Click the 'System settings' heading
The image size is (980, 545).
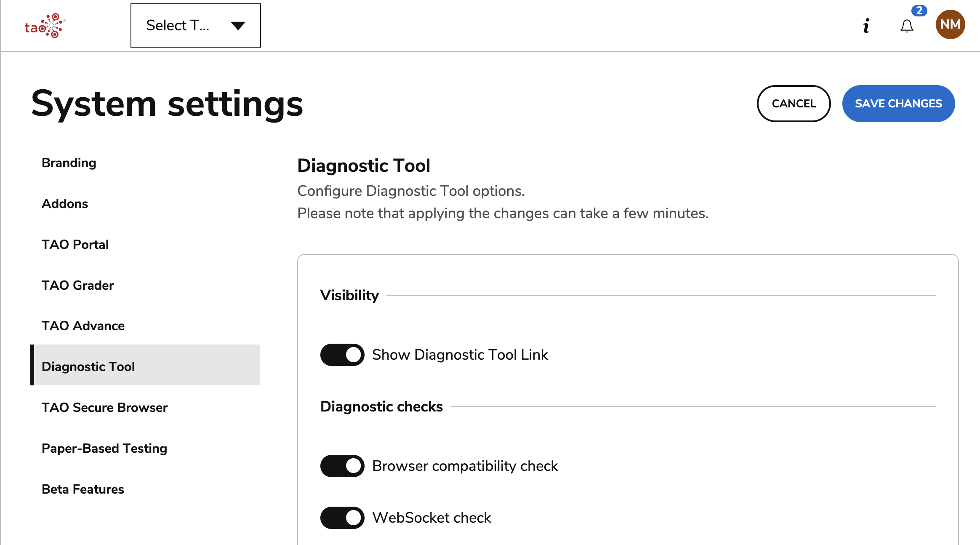point(167,104)
